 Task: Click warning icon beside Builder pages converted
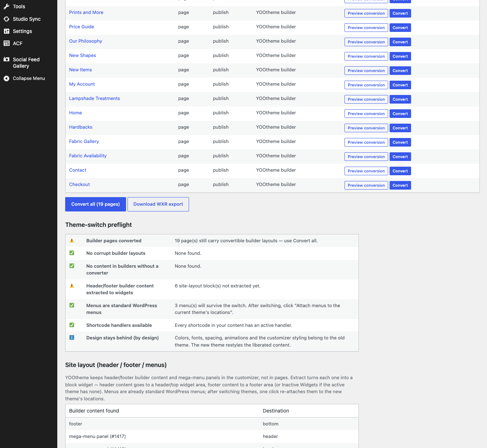pos(72,240)
